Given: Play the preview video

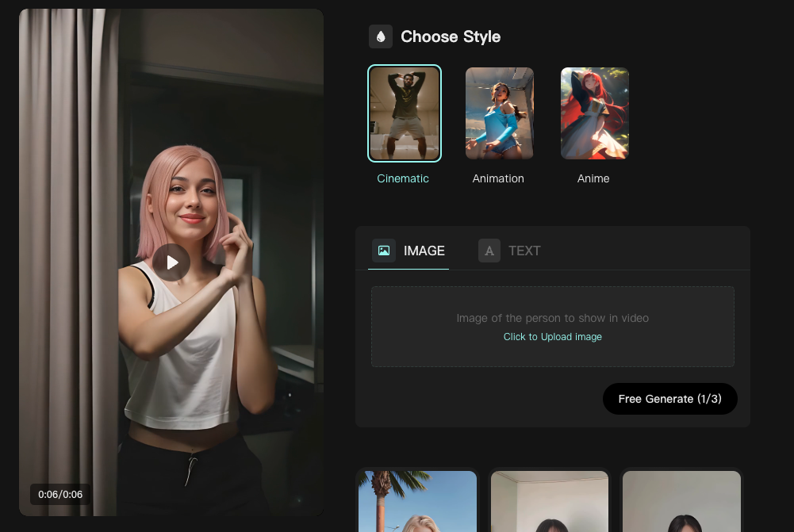Looking at the screenshot, I should [x=171, y=262].
